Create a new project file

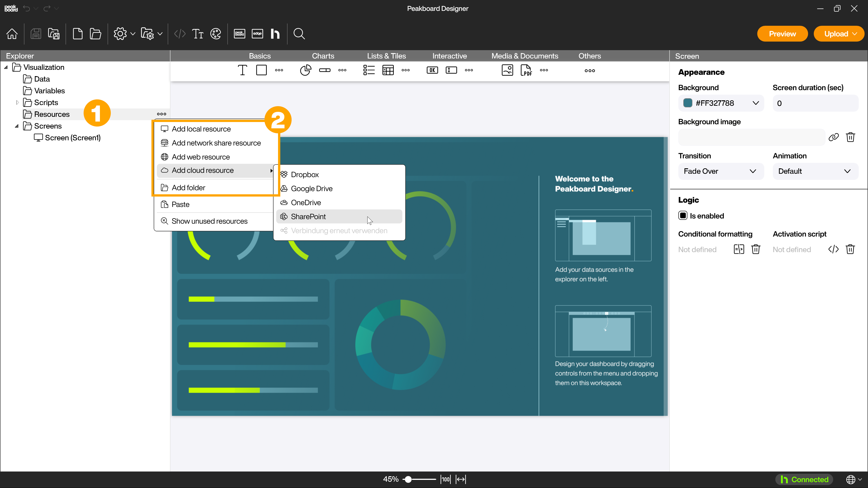pyautogui.click(x=78, y=34)
